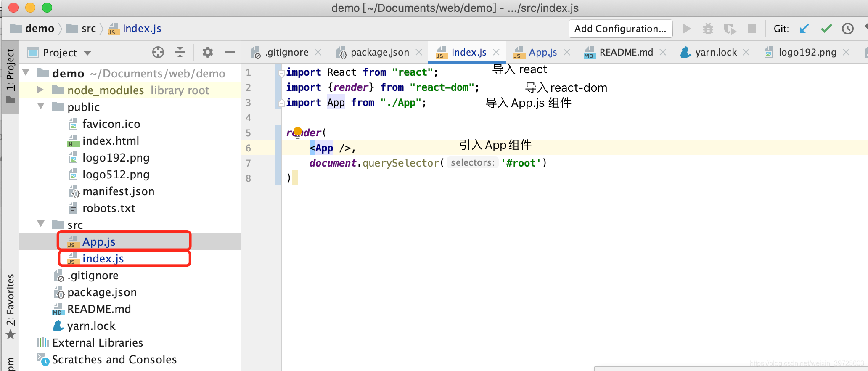
Task: Collapse the src folder
Action: 41,224
